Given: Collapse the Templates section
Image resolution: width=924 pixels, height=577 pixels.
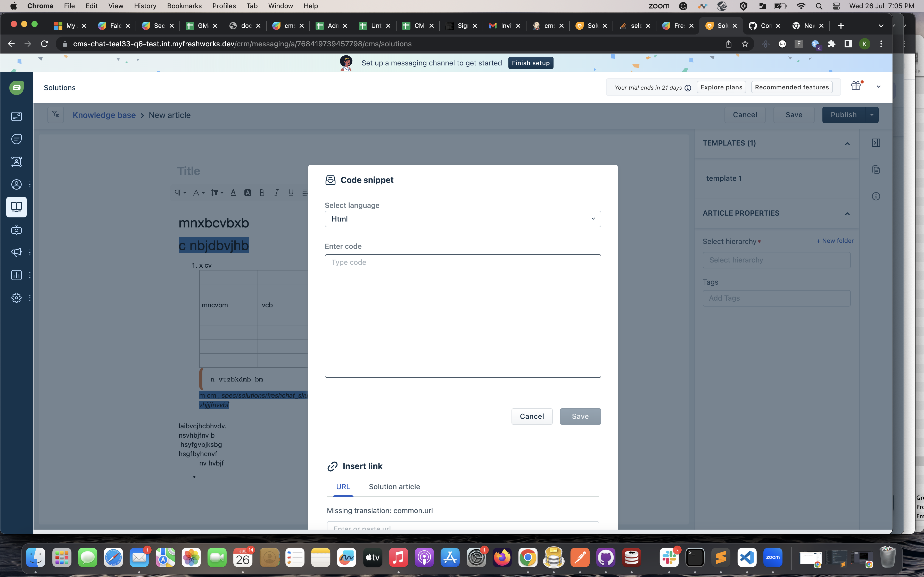Looking at the screenshot, I should coord(847,143).
